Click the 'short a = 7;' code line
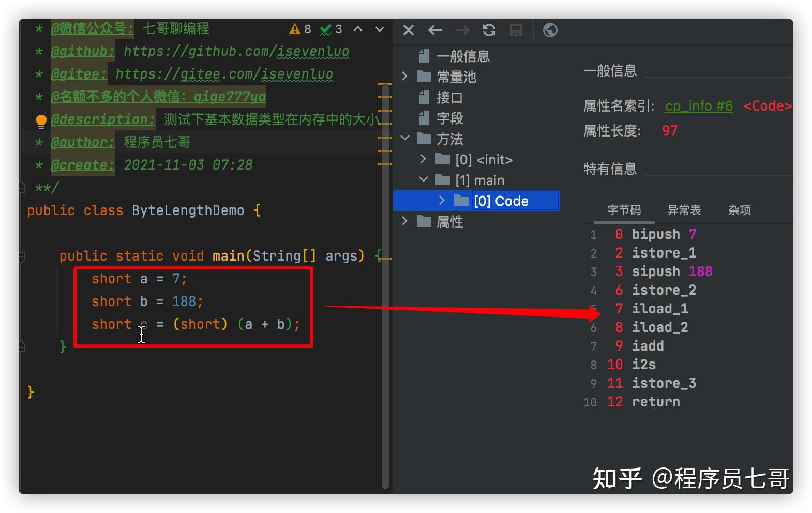Image resolution: width=812 pixels, height=513 pixels. (139, 279)
